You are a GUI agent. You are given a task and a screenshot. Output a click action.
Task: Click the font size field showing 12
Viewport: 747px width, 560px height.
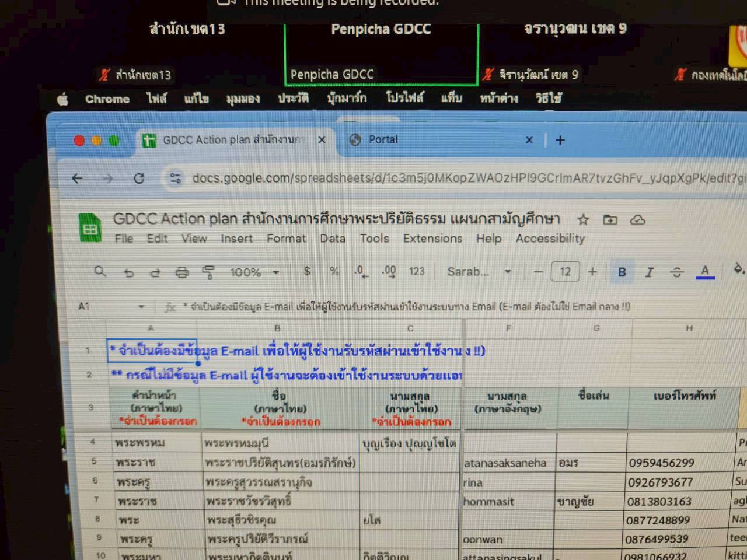click(x=565, y=272)
